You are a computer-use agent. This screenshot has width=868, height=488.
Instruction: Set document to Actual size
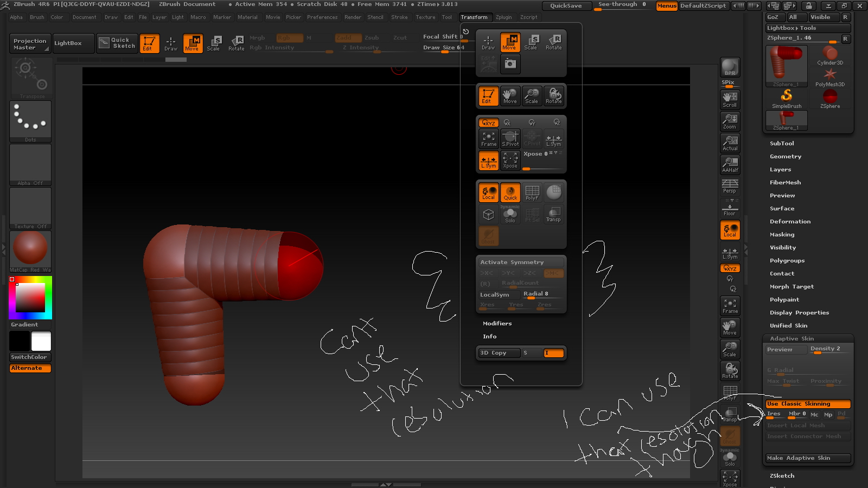click(730, 143)
